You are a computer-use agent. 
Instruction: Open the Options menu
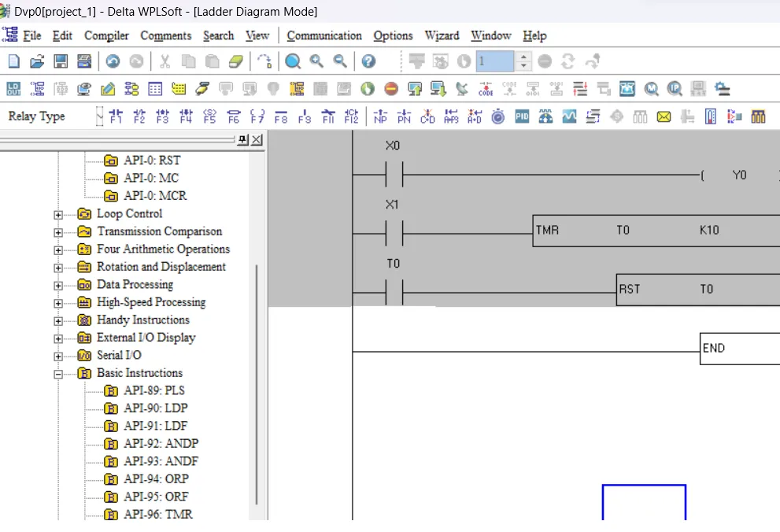393,35
